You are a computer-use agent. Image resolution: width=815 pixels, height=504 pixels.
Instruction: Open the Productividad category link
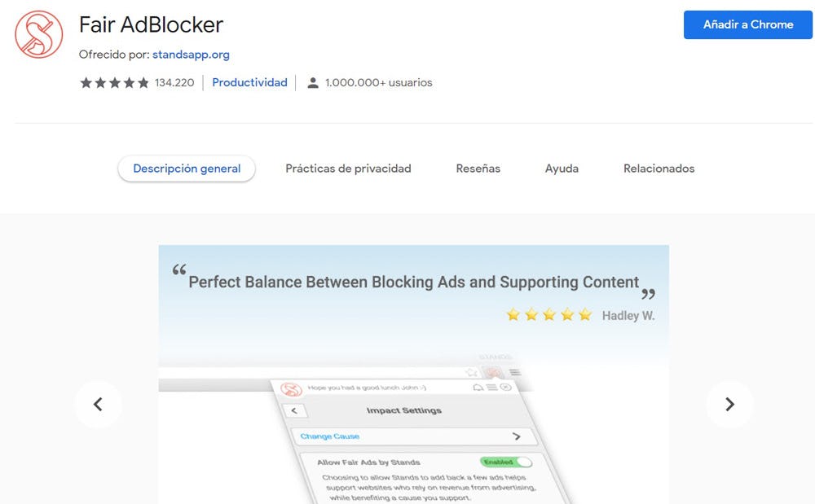coord(249,82)
